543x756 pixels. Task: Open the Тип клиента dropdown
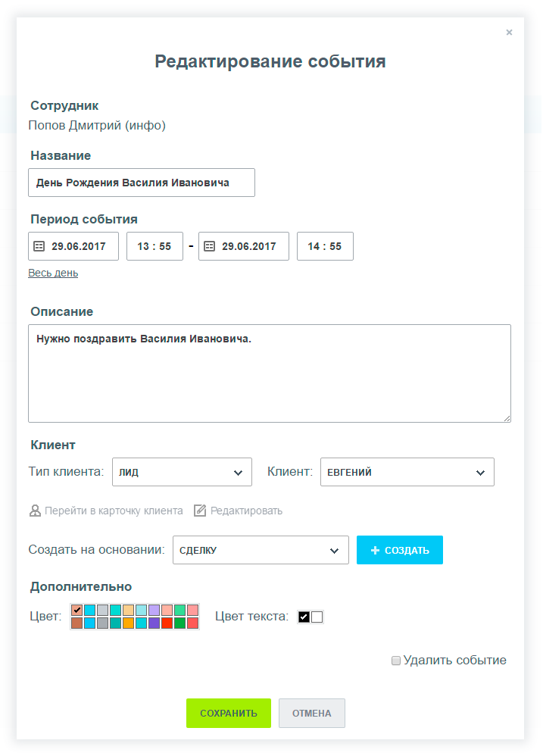click(x=182, y=472)
